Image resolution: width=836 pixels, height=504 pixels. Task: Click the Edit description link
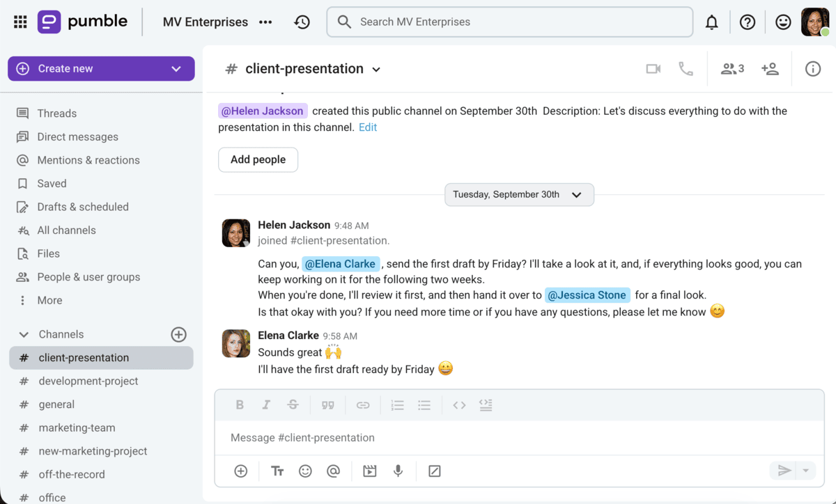coord(368,127)
